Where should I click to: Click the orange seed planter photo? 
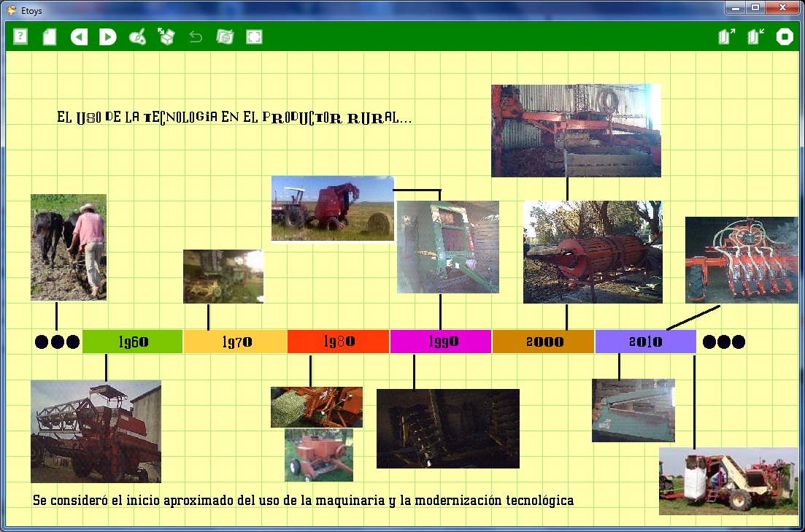(x=742, y=260)
